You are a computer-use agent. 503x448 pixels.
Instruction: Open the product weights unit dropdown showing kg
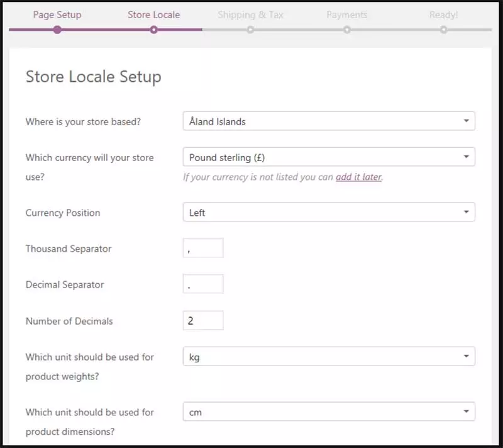click(x=329, y=357)
